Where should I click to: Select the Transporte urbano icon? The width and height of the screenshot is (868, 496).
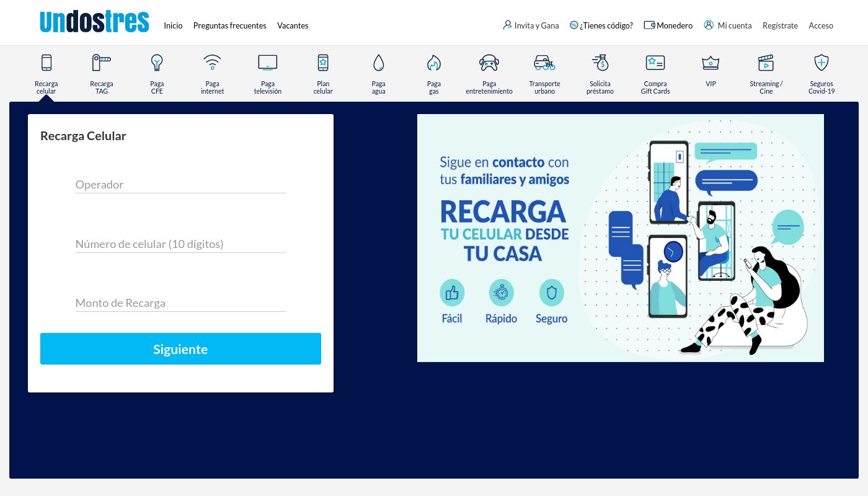point(544,63)
